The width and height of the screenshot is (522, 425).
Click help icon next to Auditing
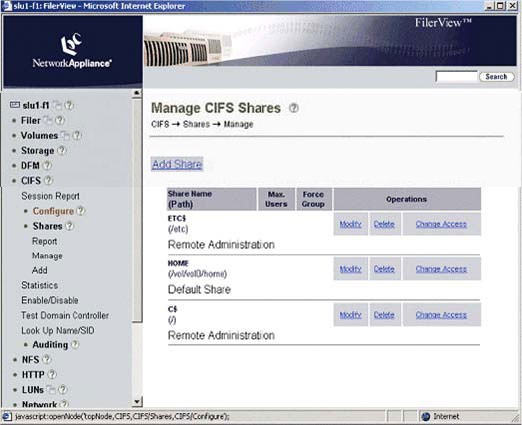(75, 344)
